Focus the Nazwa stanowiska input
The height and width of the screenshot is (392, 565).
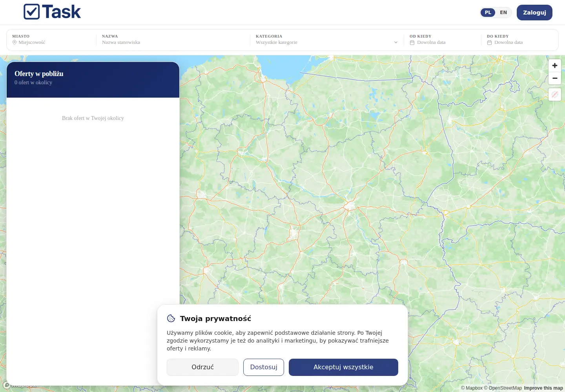tap(173, 42)
